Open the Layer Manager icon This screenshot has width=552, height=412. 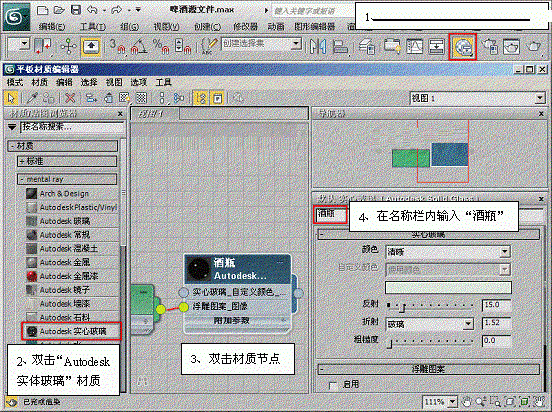[x=367, y=47]
